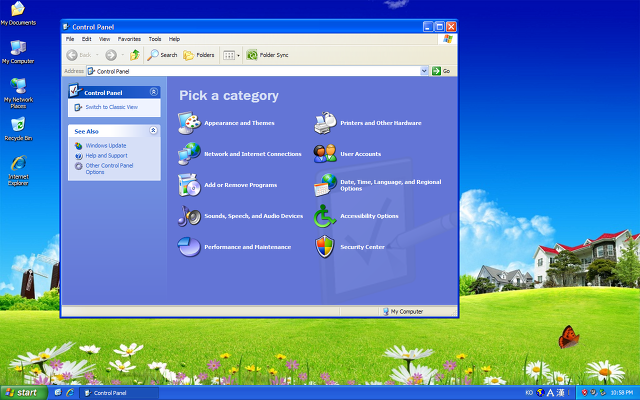Maximize the Control Panel window

[x=440, y=27]
